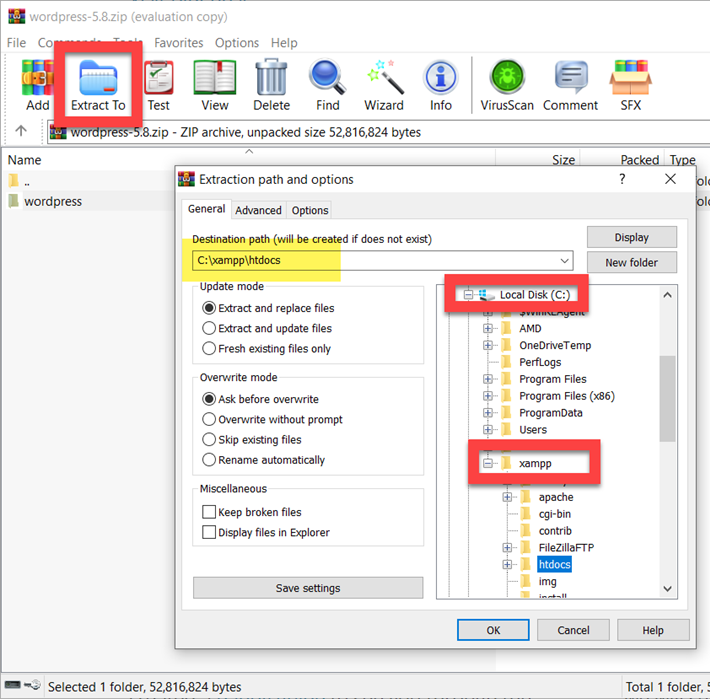Click the New folder button

[631, 262]
